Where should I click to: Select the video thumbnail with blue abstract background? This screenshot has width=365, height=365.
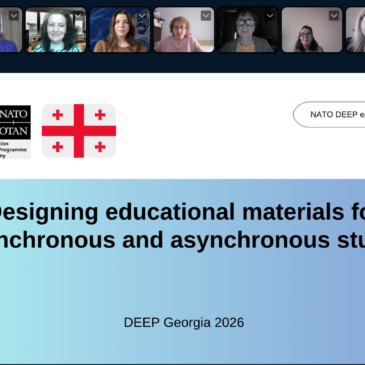click(x=120, y=30)
